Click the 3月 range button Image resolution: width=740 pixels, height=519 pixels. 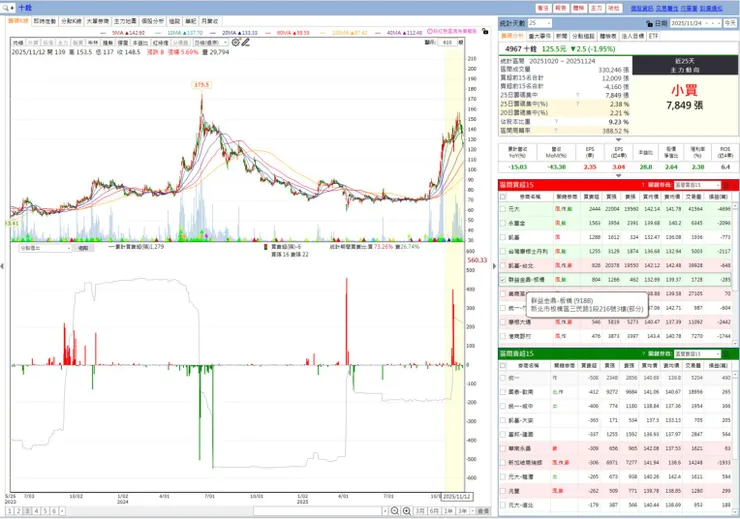[x=420, y=511]
